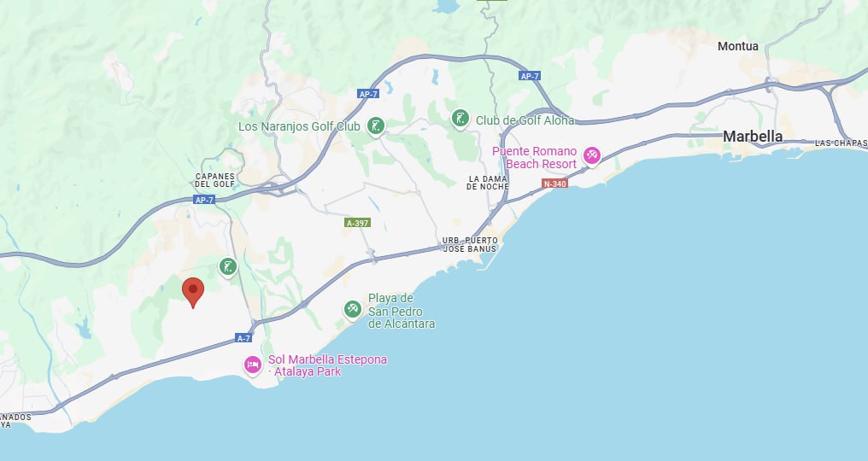Select the Capanes del Golf label
The height and width of the screenshot is (461, 868).
coord(214,180)
